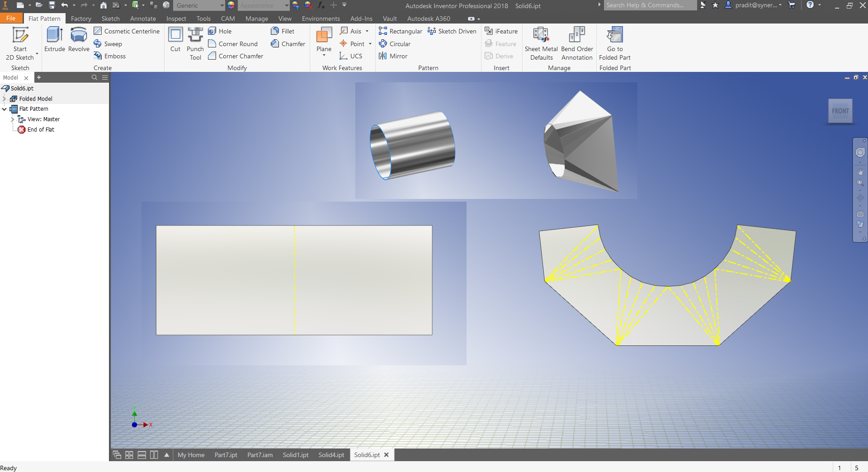Activate the Punch Tool
Viewport: 868px width, 472px height.
coord(195,43)
